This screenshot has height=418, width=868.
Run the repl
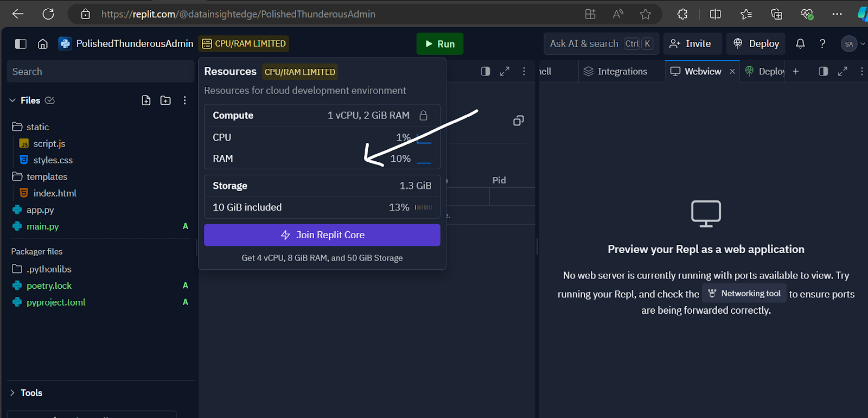(x=440, y=44)
